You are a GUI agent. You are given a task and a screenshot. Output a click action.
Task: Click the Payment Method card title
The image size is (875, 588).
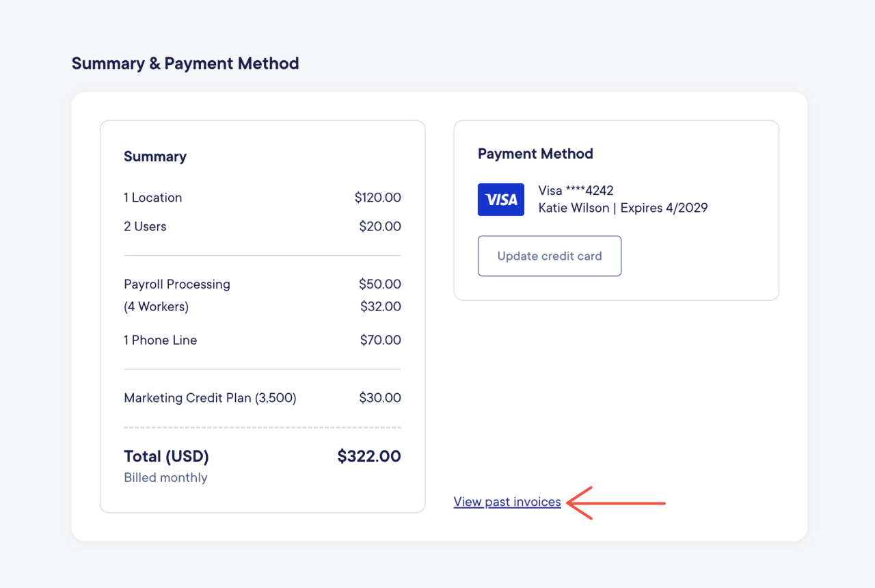coord(535,154)
